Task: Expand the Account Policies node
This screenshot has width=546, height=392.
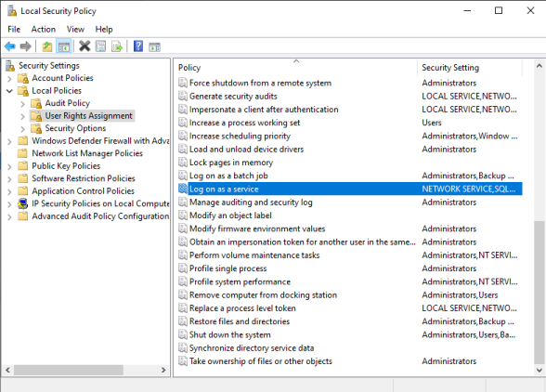Action: click(9, 79)
